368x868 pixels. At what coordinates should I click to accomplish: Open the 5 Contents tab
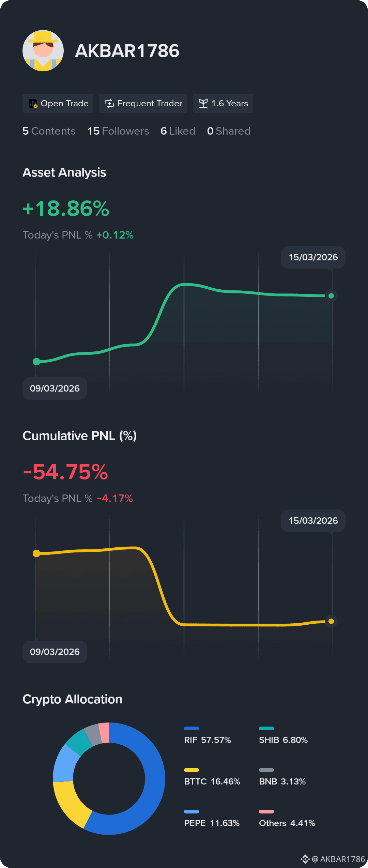pos(49,131)
